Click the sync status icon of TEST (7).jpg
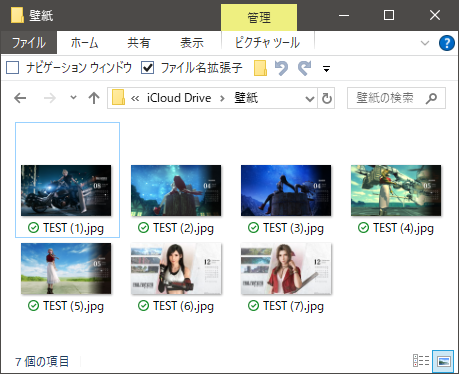The height and width of the screenshot is (374, 459). point(253,306)
